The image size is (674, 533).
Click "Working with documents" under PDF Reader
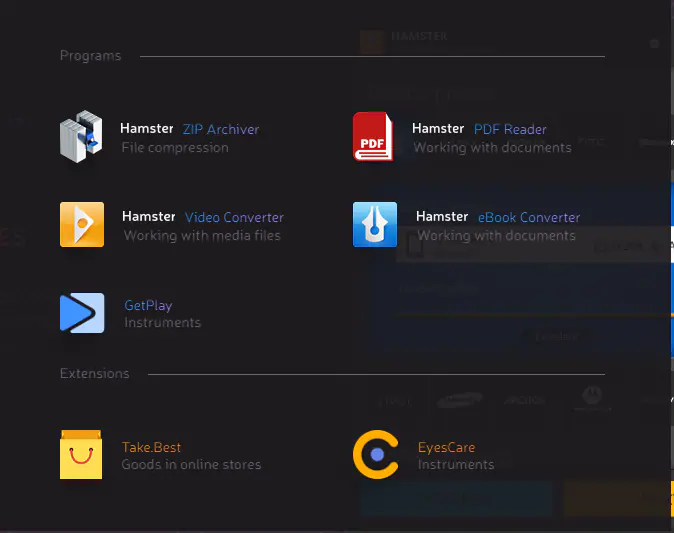pos(493,148)
